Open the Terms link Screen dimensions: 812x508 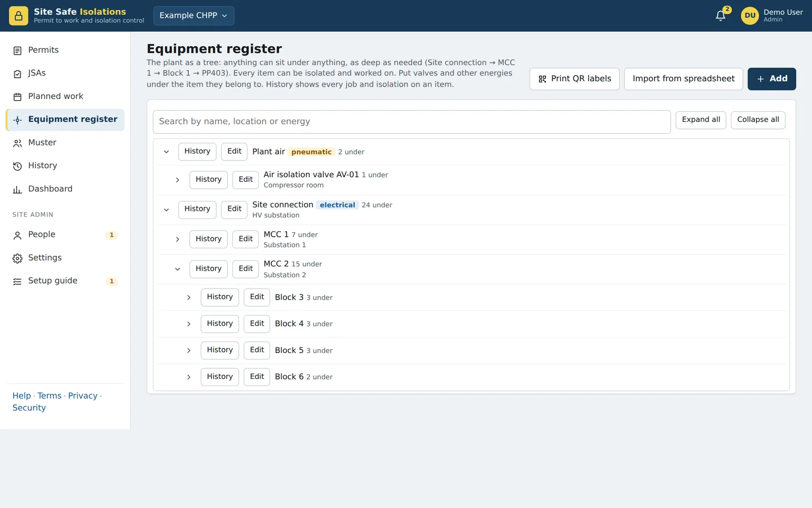tap(49, 396)
